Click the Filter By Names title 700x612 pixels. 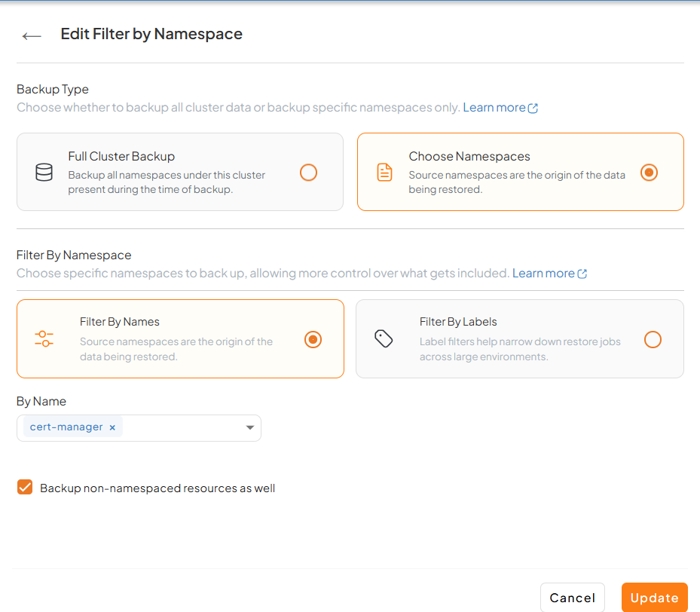(120, 322)
